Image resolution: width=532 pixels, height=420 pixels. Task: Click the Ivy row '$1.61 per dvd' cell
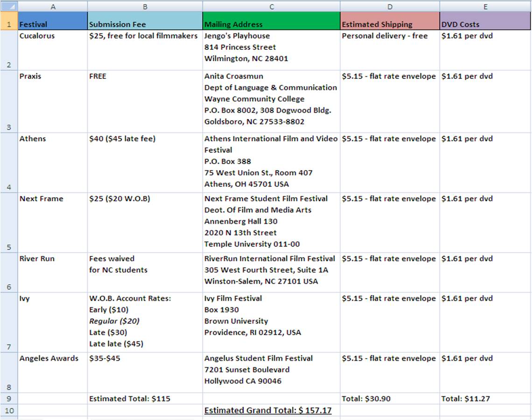(485, 323)
